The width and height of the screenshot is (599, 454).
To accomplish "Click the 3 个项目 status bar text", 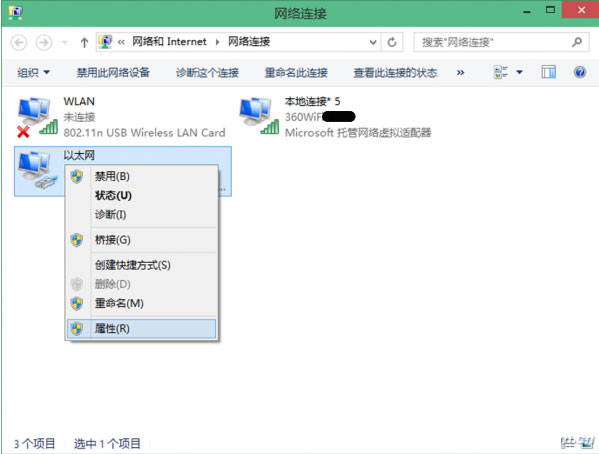I will point(34,444).
